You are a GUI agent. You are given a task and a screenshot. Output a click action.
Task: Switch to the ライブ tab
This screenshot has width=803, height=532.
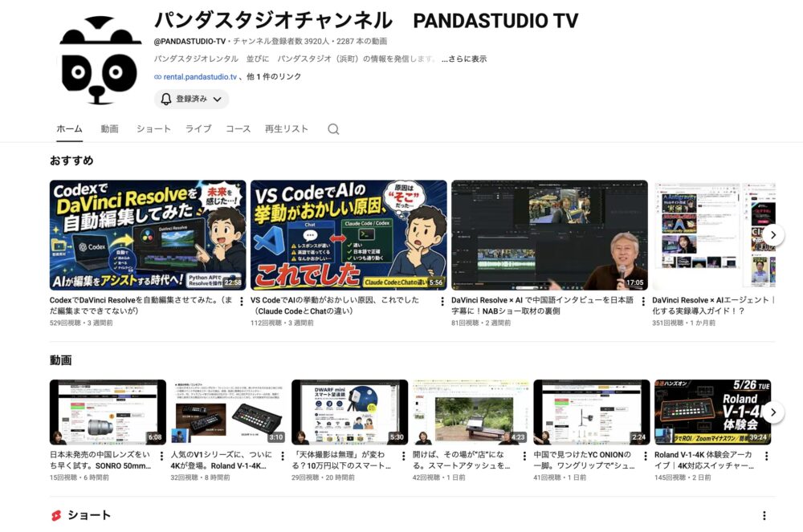click(198, 129)
